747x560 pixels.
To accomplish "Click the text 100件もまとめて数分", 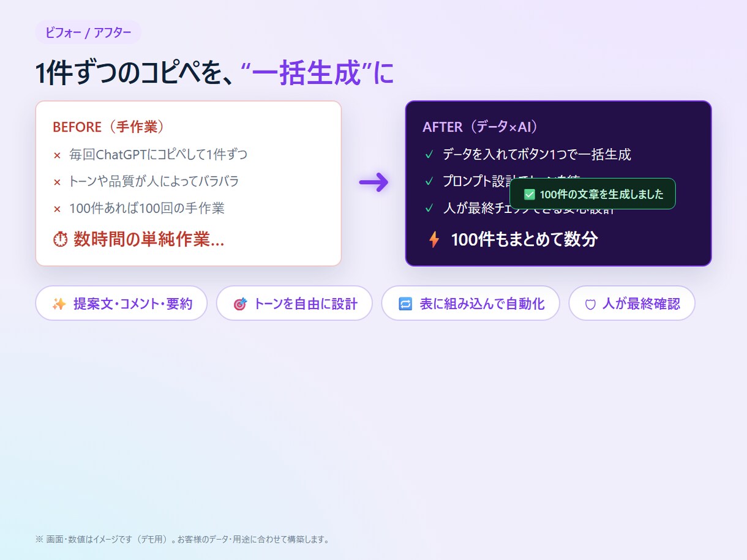I will coord(524,239).
